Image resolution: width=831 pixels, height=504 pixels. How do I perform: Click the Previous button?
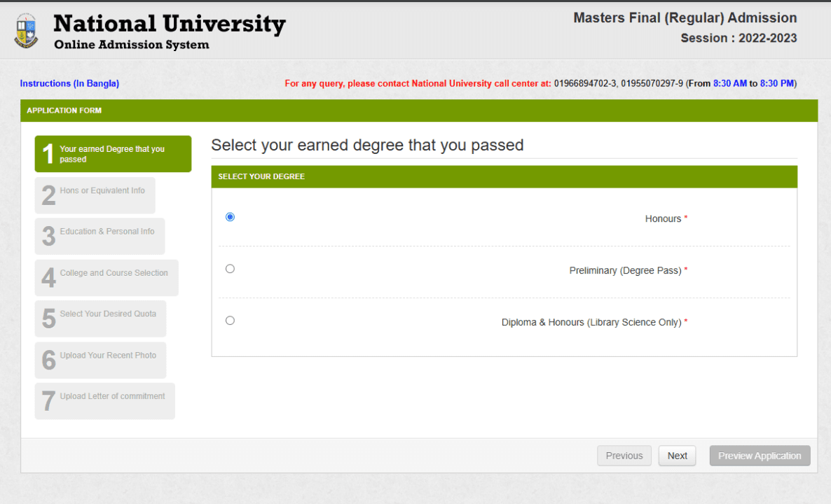624,456
